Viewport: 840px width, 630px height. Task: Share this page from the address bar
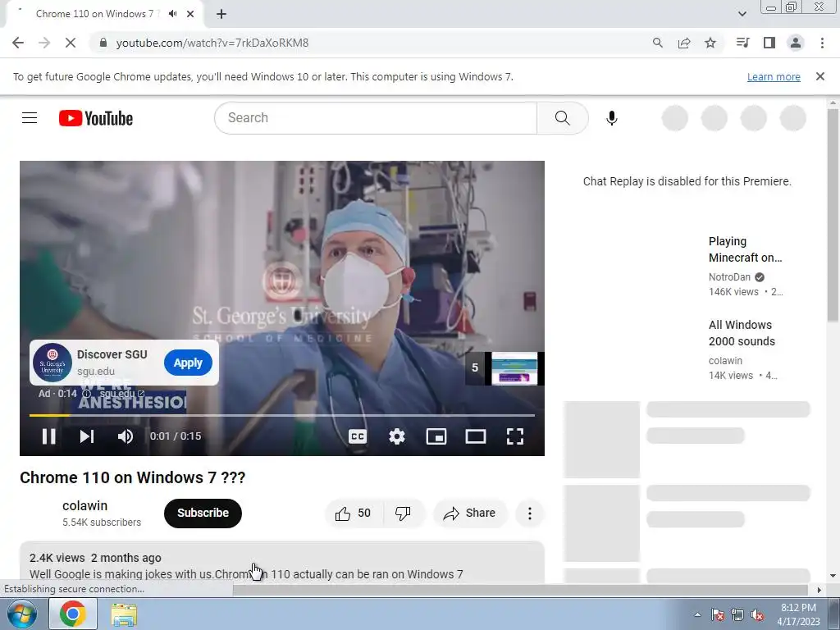pyautogui.click(x=684, y=43)
